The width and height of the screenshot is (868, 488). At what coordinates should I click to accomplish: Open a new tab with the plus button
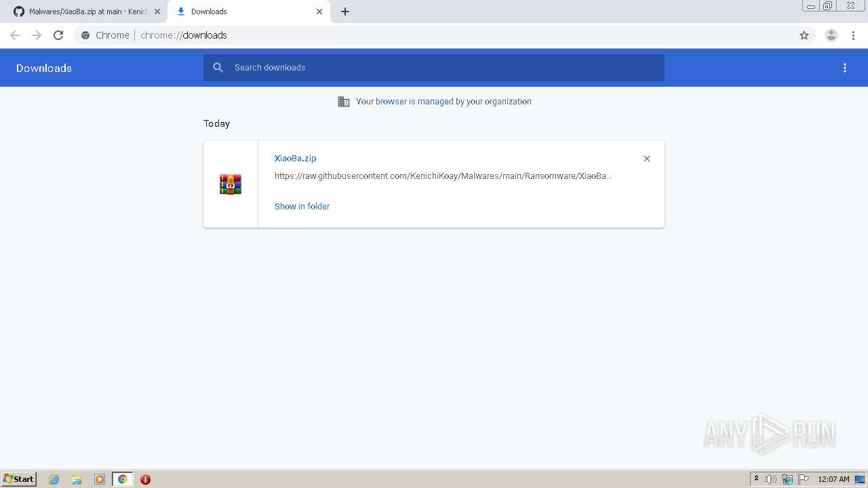(345, 12)
